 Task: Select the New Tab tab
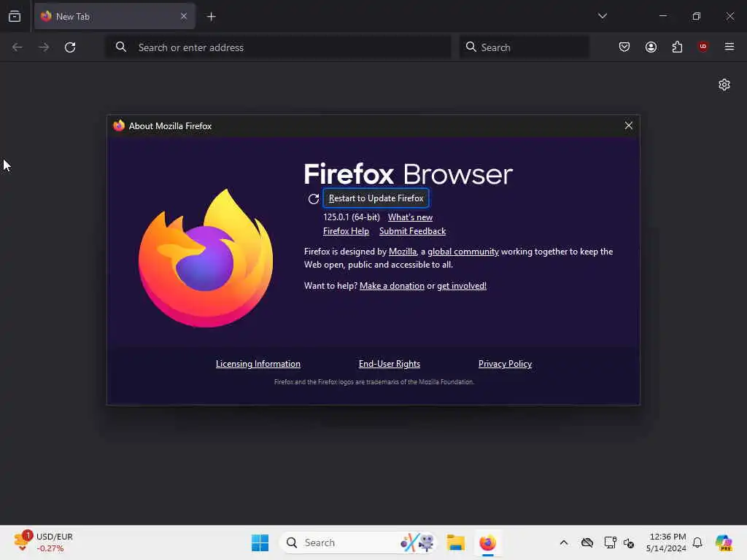[x=115, y=16]
